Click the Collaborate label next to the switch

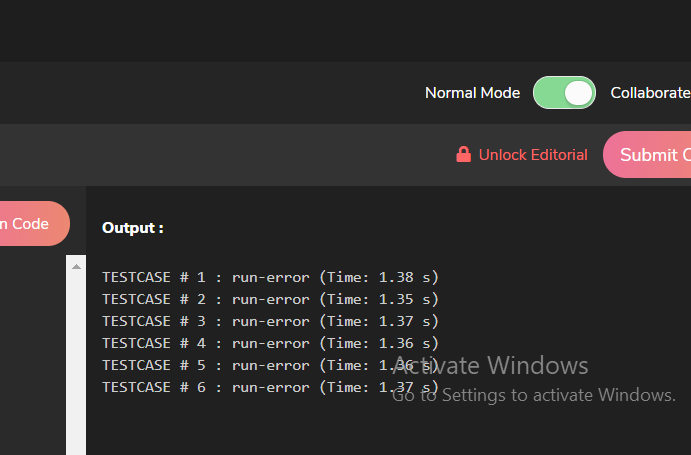click(650, 93)
